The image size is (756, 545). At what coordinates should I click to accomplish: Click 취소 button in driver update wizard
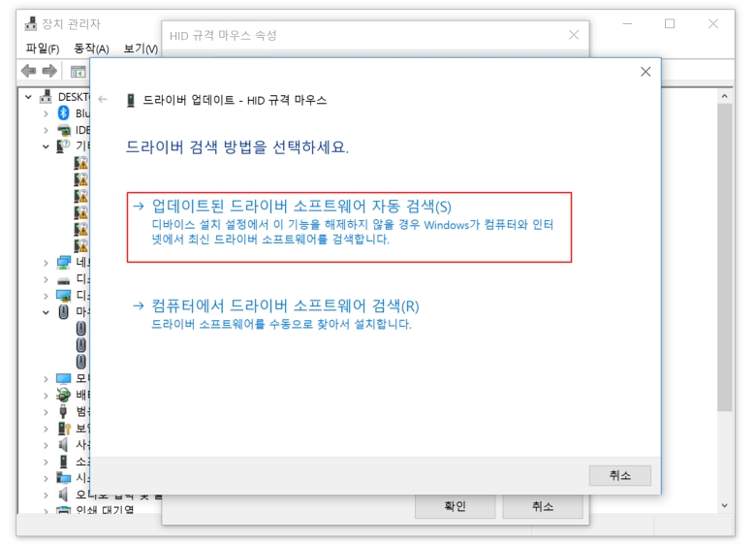(619, 475)
